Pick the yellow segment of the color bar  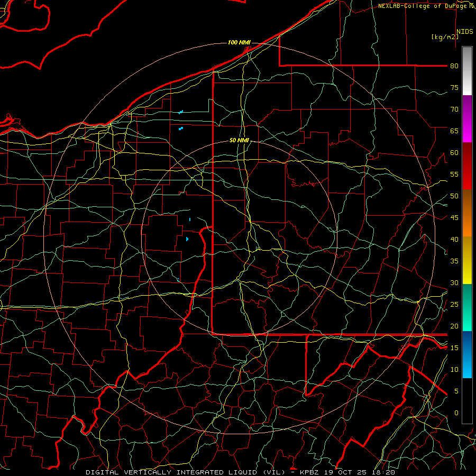pos(467,260)
